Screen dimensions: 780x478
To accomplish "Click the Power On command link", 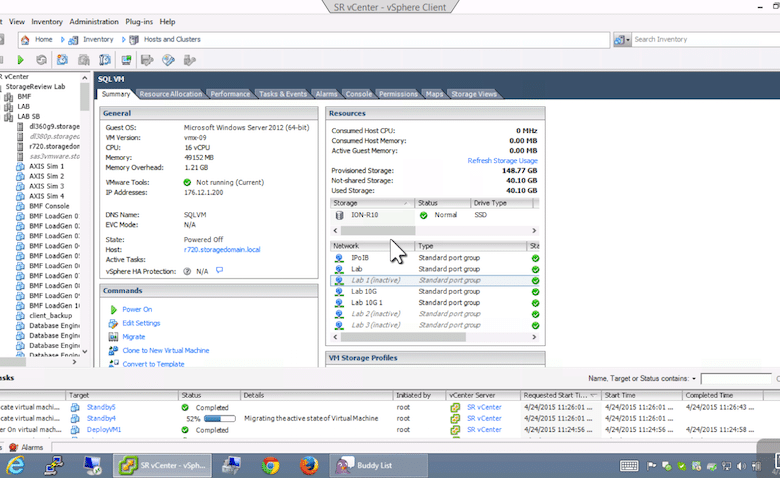I will [x=137, y=309].
